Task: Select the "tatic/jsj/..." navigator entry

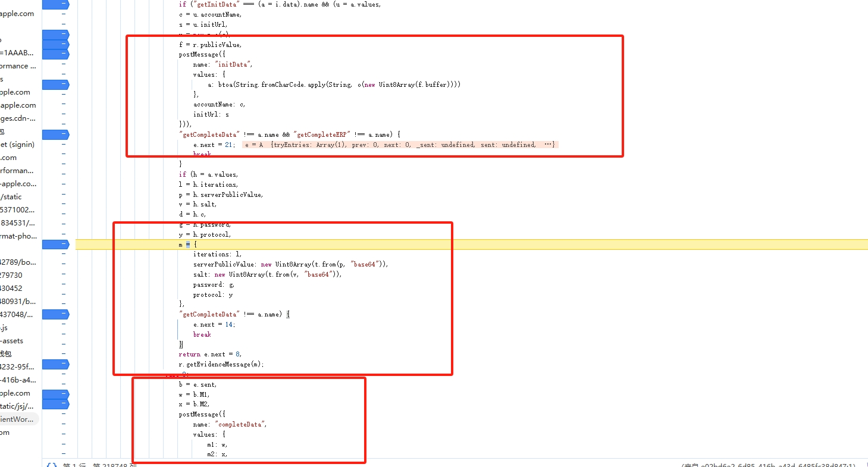Action: 17,406
